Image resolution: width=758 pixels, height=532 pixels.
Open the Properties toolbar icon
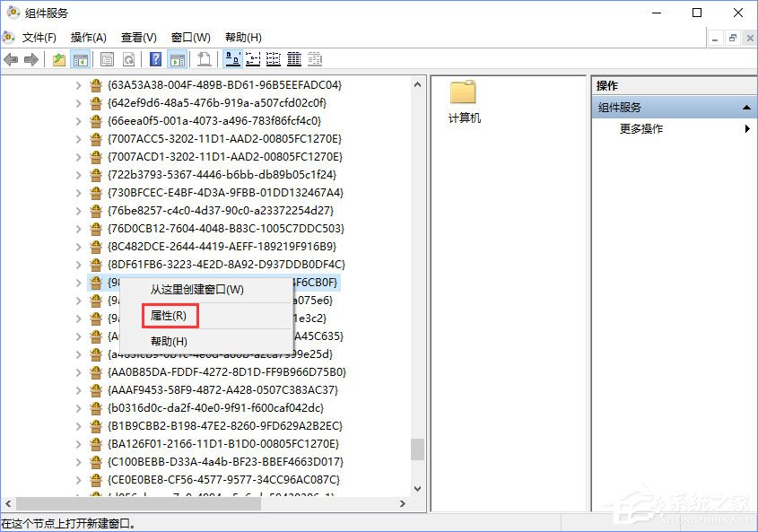point(108,58)
